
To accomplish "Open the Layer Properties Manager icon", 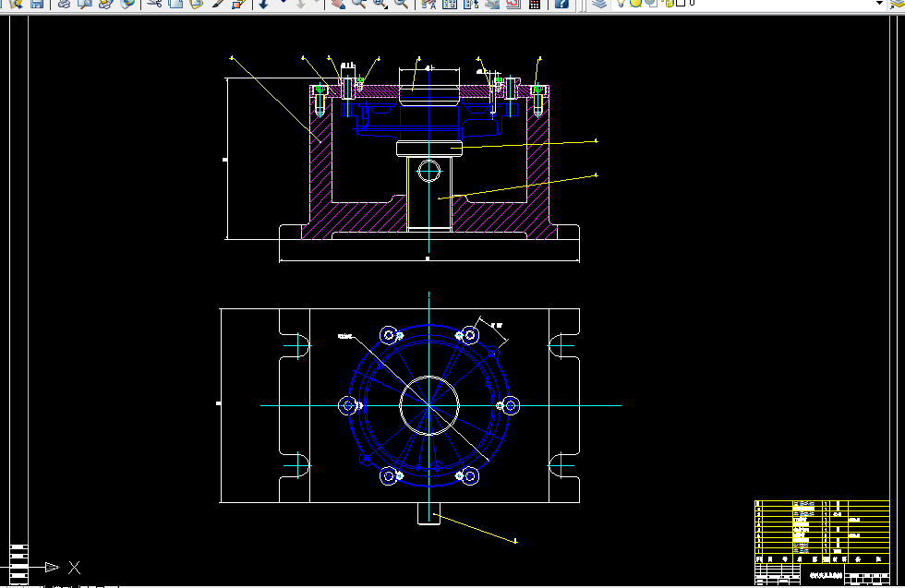I will 599,4.
